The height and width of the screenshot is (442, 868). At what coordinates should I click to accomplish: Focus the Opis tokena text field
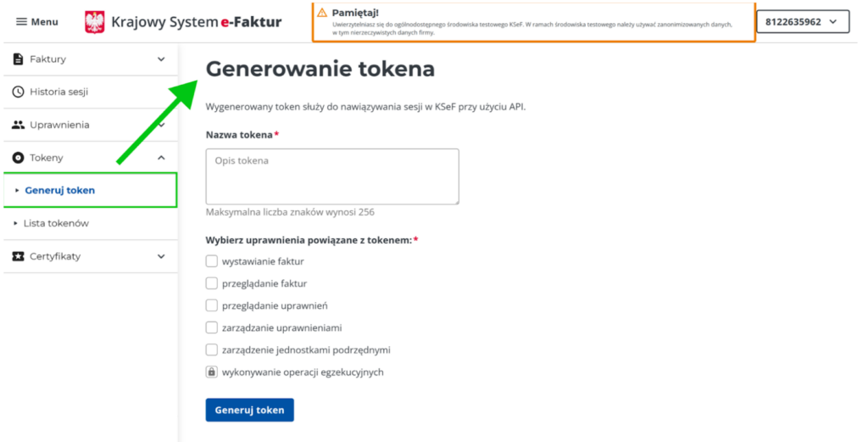(332, 176)
